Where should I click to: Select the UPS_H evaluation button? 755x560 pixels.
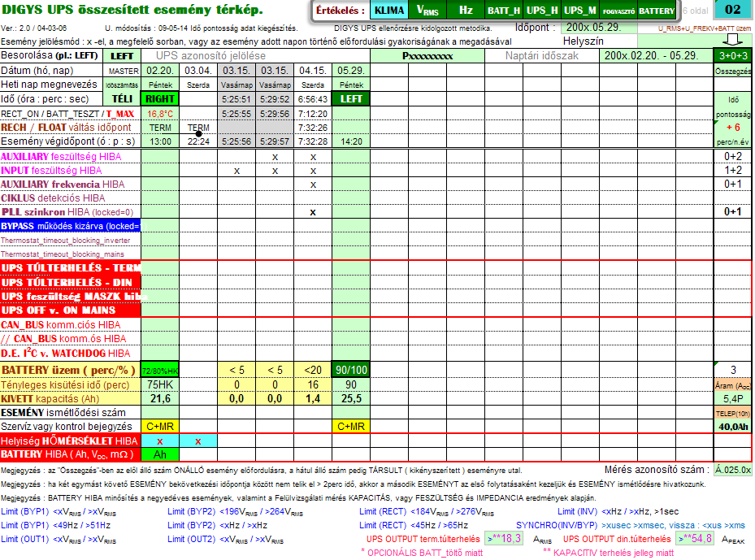(x=542, y=11)
